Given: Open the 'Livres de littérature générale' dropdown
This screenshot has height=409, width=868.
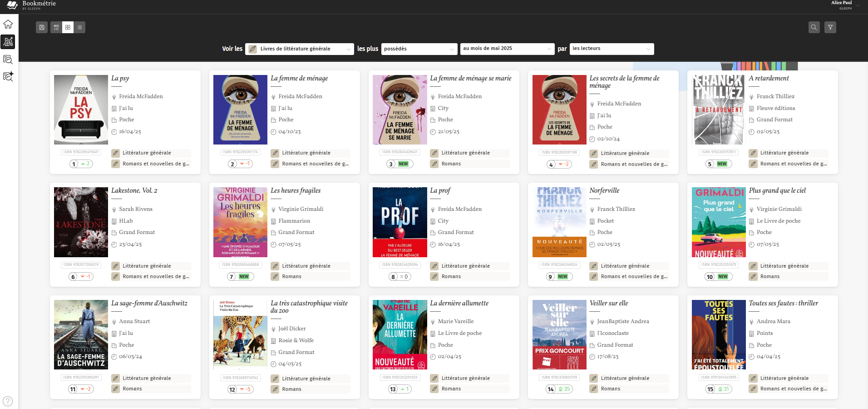Looking at the screenshot, I should pos(300,49).
